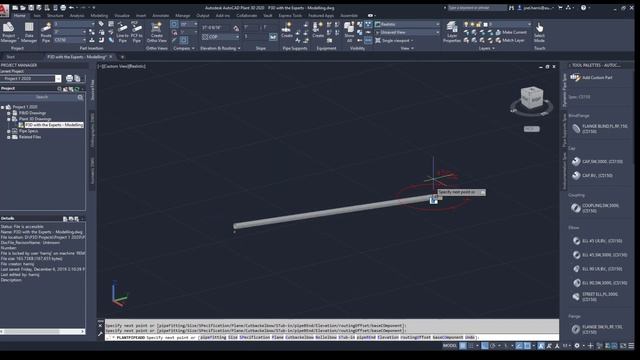The height and width of the screenshot is (360, 640).
Task: Click the Line to Pipe tool
Action: pos(122,32)
